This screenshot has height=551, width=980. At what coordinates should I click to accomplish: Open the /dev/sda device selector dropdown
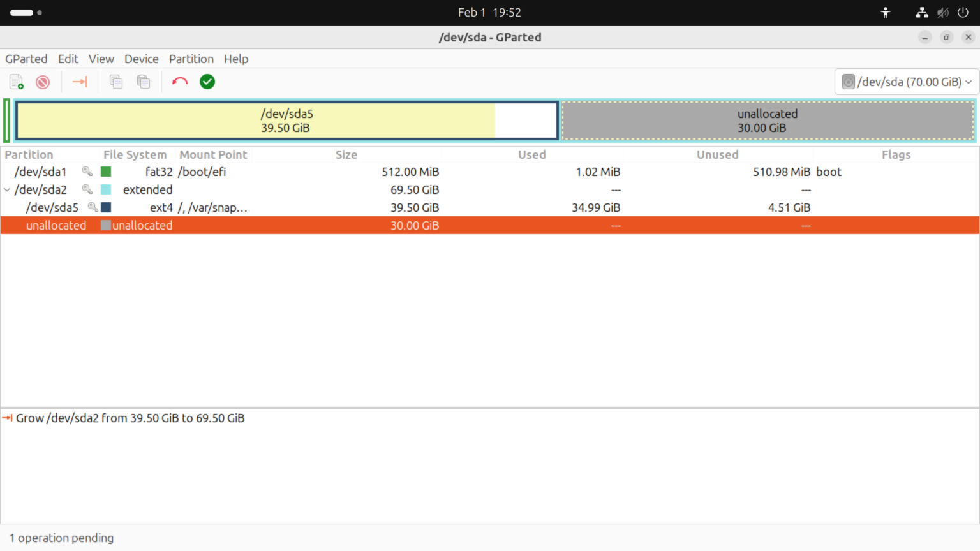pyautogui.click(x=907, y=82)
